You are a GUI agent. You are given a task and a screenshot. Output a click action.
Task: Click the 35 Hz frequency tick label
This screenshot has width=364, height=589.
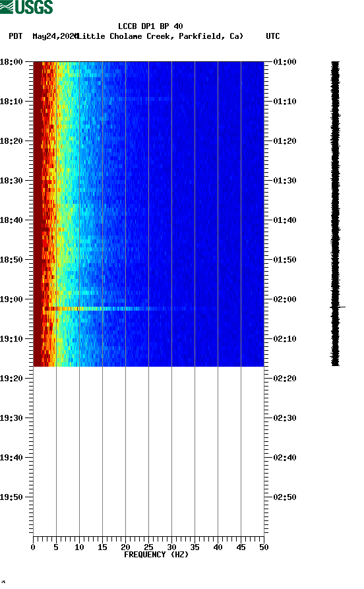[x=195, y=547]
